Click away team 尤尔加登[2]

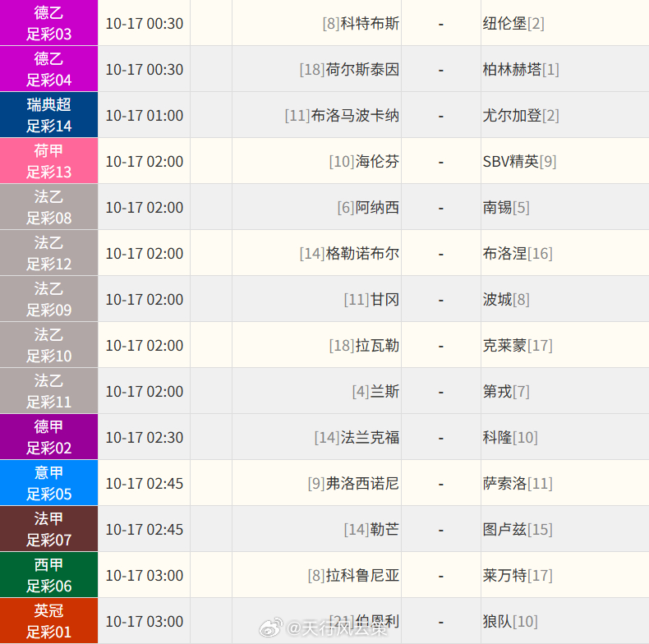pyautogui.click(x=521, y=116)
